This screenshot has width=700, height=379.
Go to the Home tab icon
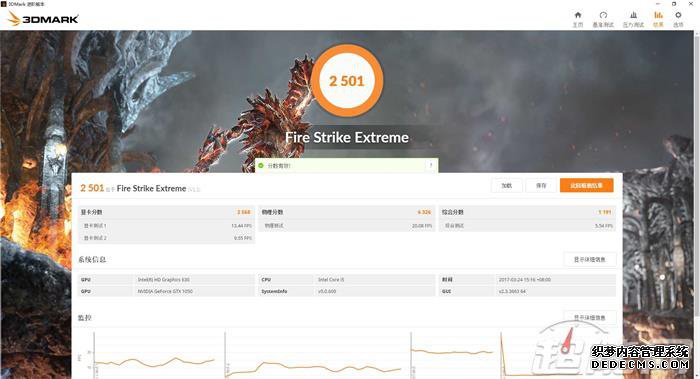click(578, 15)
